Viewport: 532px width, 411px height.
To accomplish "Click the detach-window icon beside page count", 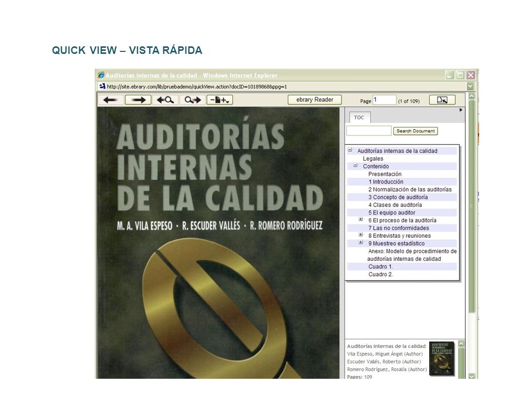I will tap(442, 100).
